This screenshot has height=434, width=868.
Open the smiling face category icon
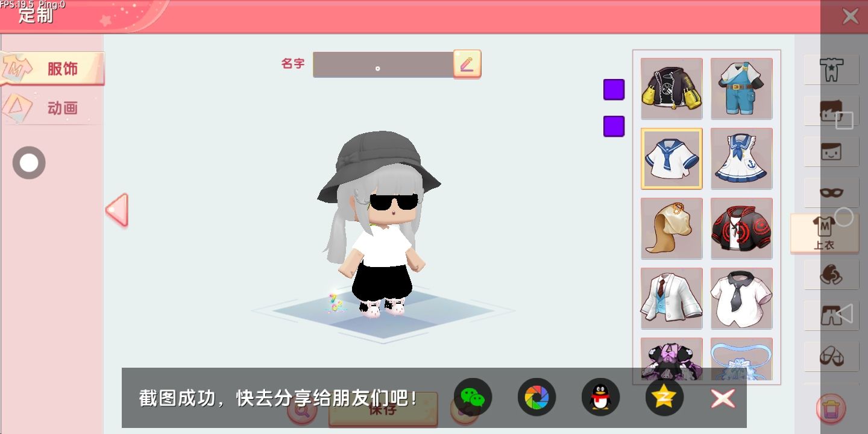point(831,151)
